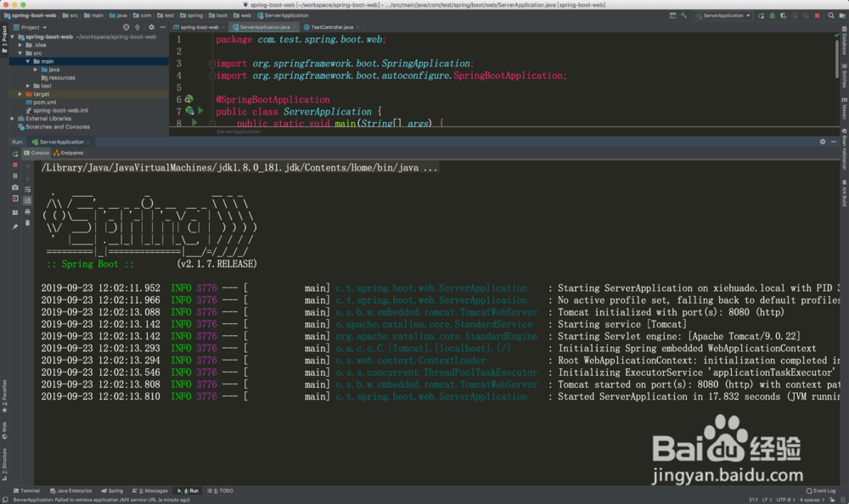Collapse all in the Project panel
Screen dimensions: 849x504
tap(138, 27)
